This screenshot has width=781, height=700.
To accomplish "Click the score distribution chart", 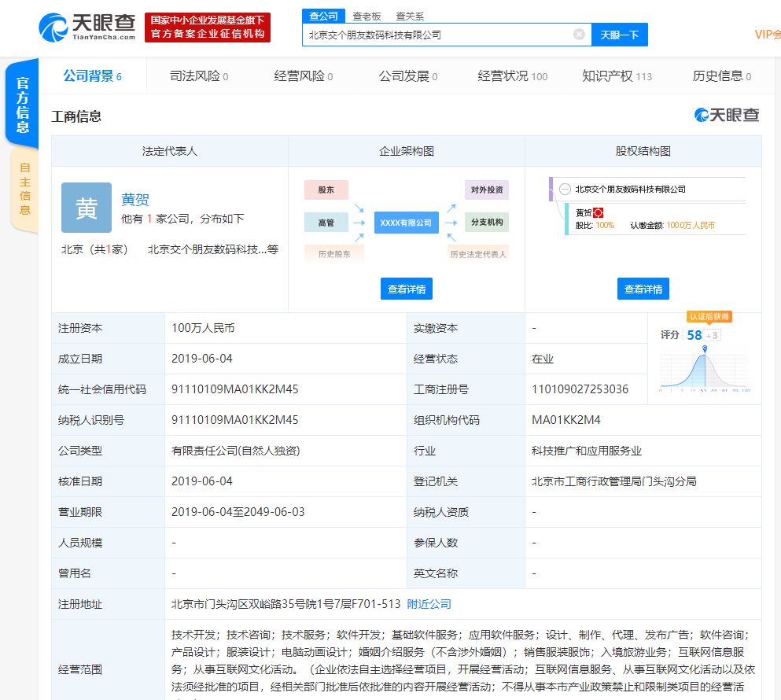I will 705,368.
